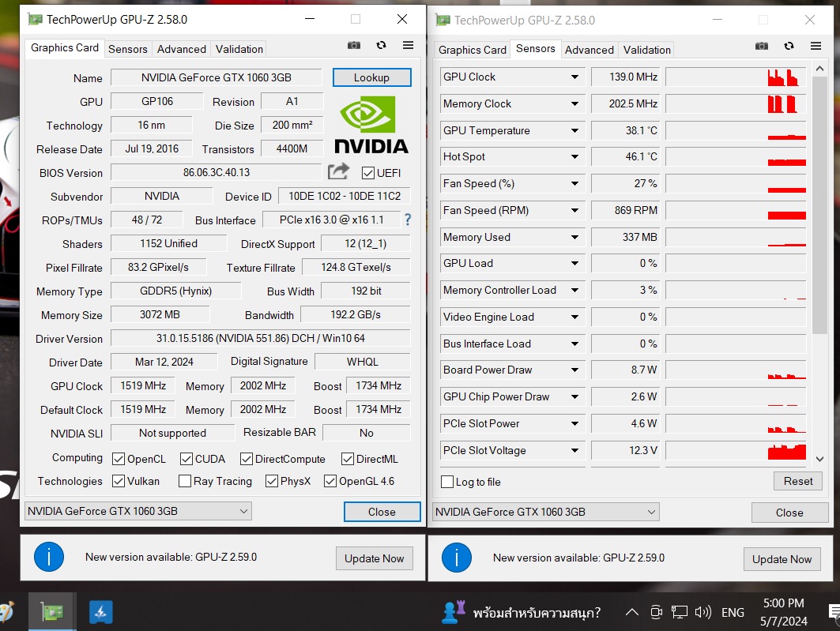Click the Bus Interface question mark icon
The width and height of the screenshot is (840, 631).
point(408,220)
